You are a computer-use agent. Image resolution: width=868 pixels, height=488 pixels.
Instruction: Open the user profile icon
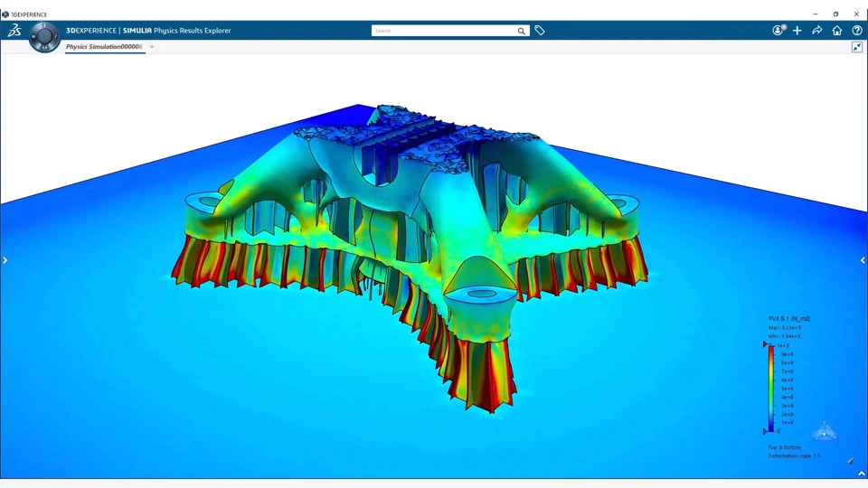(778, 31)
